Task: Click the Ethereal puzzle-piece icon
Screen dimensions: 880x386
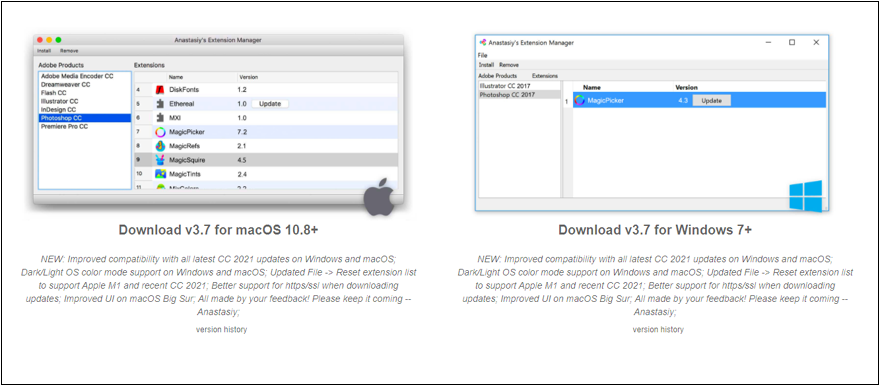Action: point(160,104)
